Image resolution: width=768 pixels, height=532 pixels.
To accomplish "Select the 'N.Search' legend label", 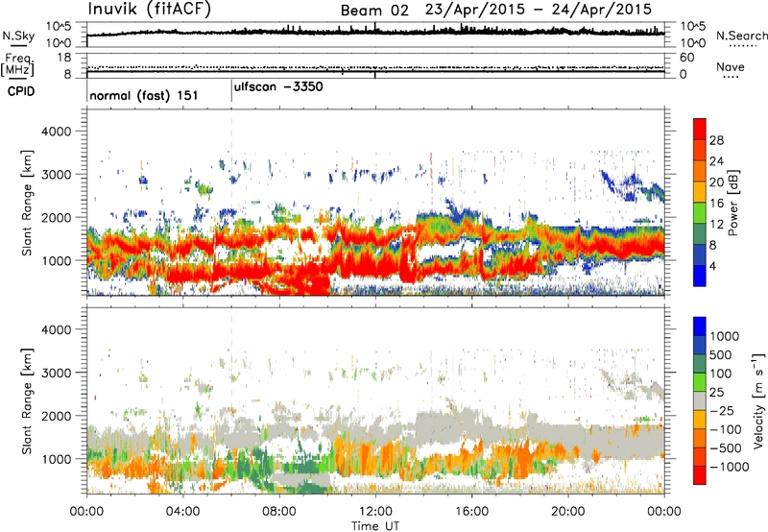I will click(741, 36).
